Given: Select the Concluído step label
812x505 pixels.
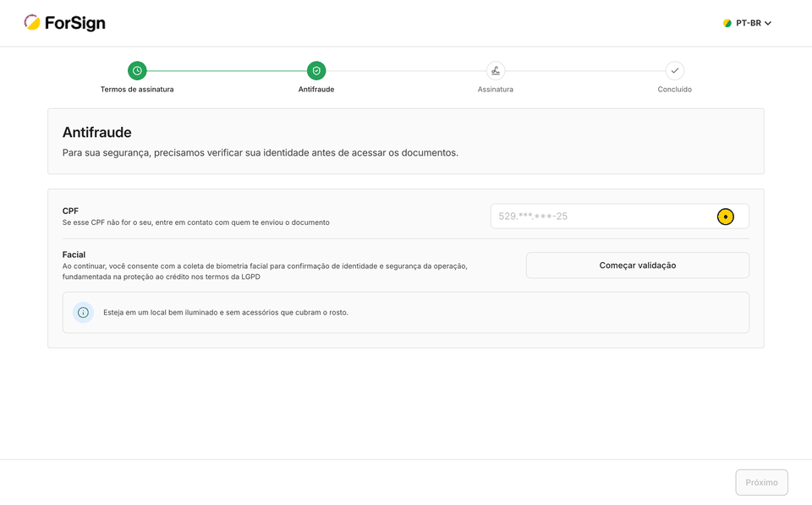Looking at the screenshot, I should pos(675,89).
